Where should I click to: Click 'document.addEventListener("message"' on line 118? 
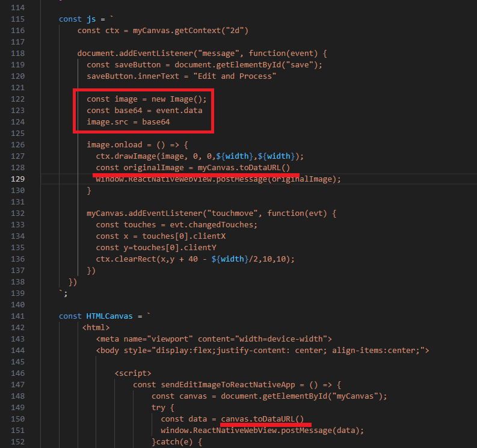coord(158,54)
